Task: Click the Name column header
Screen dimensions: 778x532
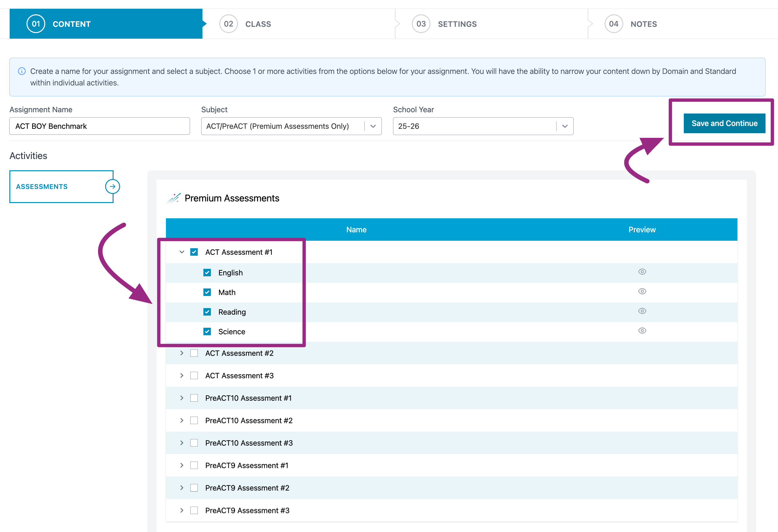Action: pyautogui.click(x=356, y=230)
